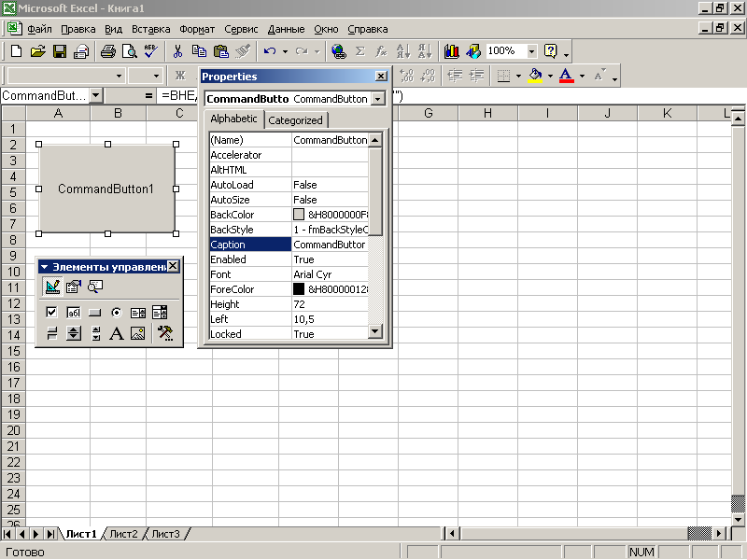Open the Правка menu
The image size is (747, 560).
click(78, 29)
